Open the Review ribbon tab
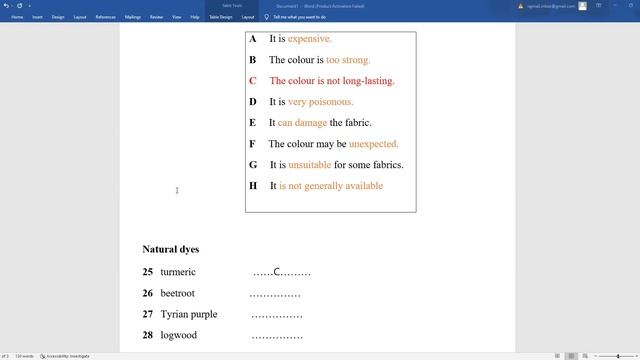The width and height of the screenshot is (640, 360). 156,17
